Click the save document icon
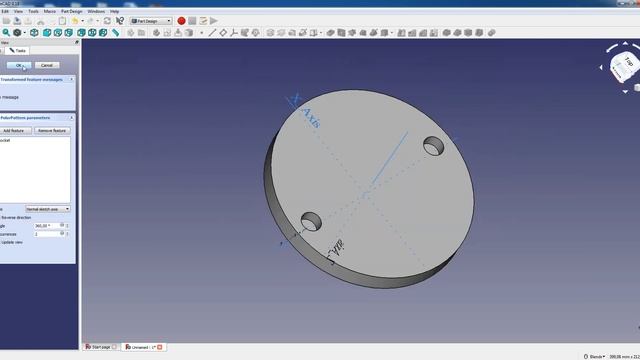 [18, 20]
